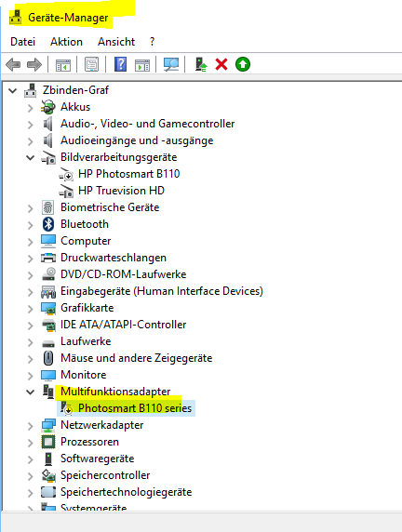Select the Bildverarbeitungsgeräte label
Image resolution: width=402 pixels, height=532 pixels.
click(118, 157)
